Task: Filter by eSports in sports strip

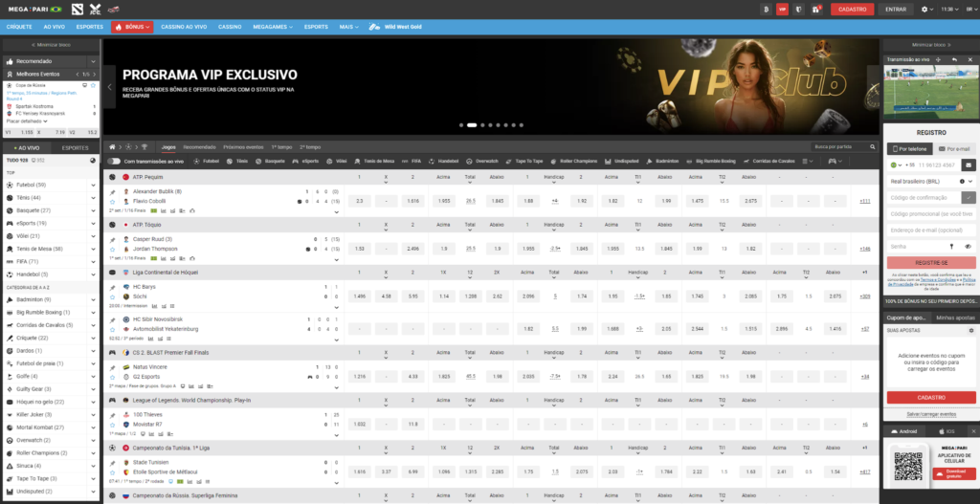Action: (x=305, y=161)
